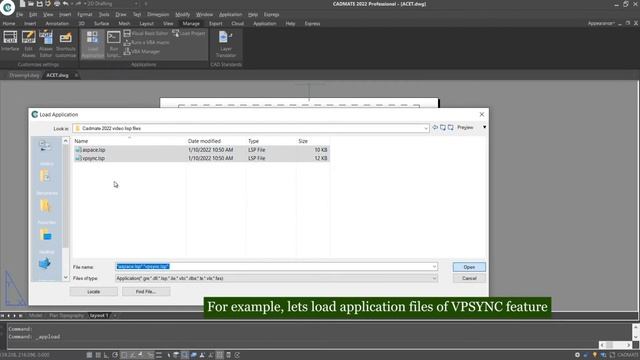
Task: Open the Files of type dropdown
Action: (x=277, y=278)
